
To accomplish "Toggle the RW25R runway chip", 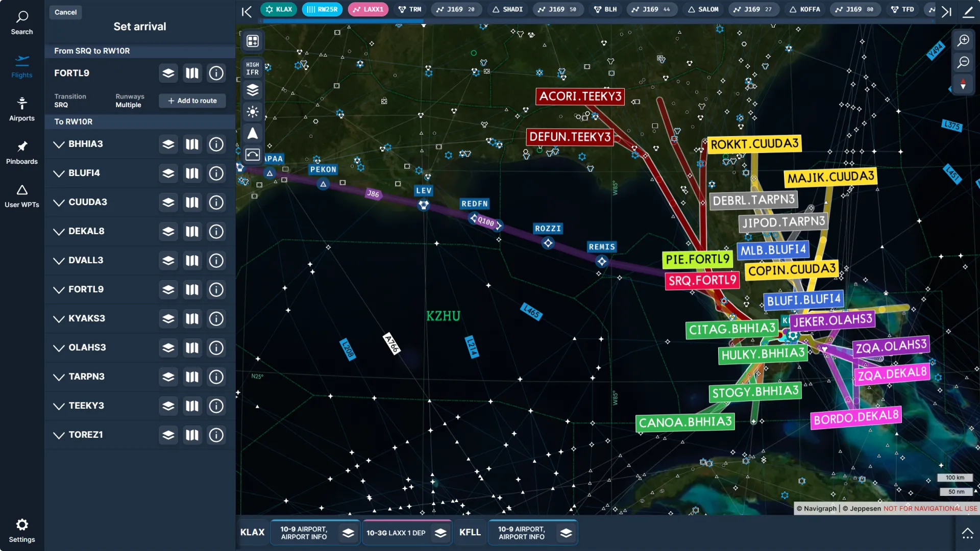I will coord(322,9).
